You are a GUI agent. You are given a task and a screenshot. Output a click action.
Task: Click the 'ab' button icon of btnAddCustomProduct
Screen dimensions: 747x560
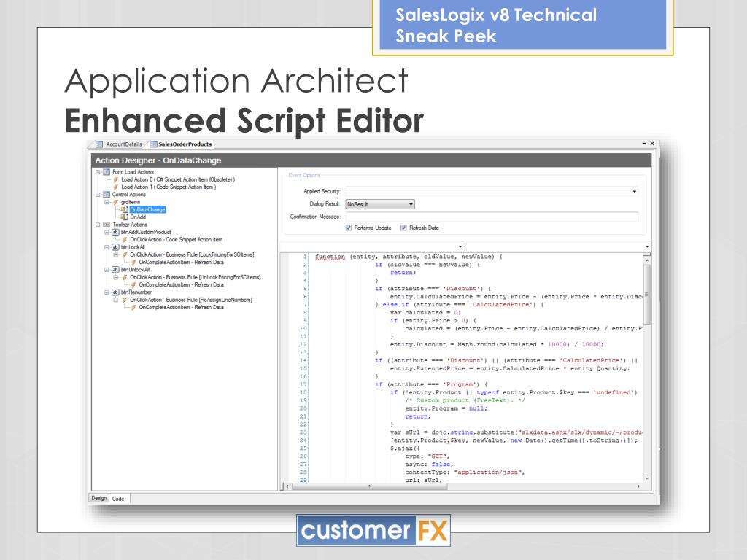click(x=115, y=232)
